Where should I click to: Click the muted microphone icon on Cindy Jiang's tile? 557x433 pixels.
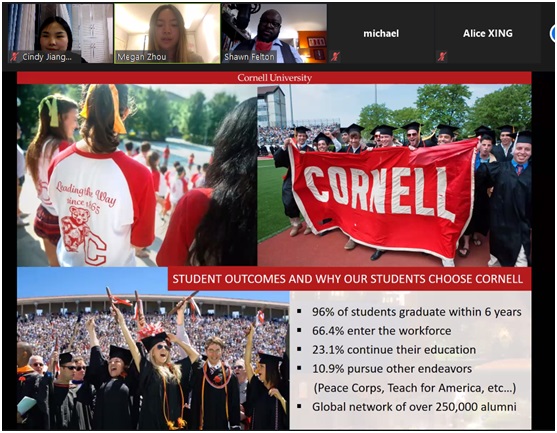tap(14, 57)
